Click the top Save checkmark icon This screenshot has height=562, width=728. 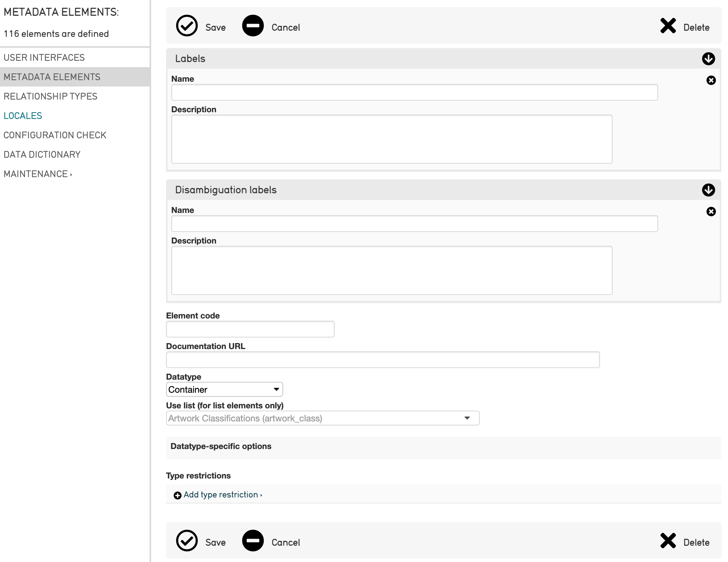(187, 26)
